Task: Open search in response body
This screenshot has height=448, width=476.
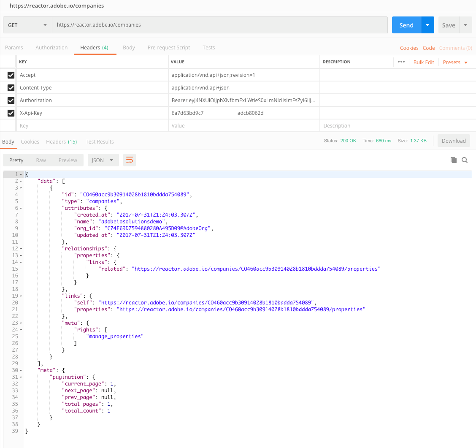Action: [465, 160]
